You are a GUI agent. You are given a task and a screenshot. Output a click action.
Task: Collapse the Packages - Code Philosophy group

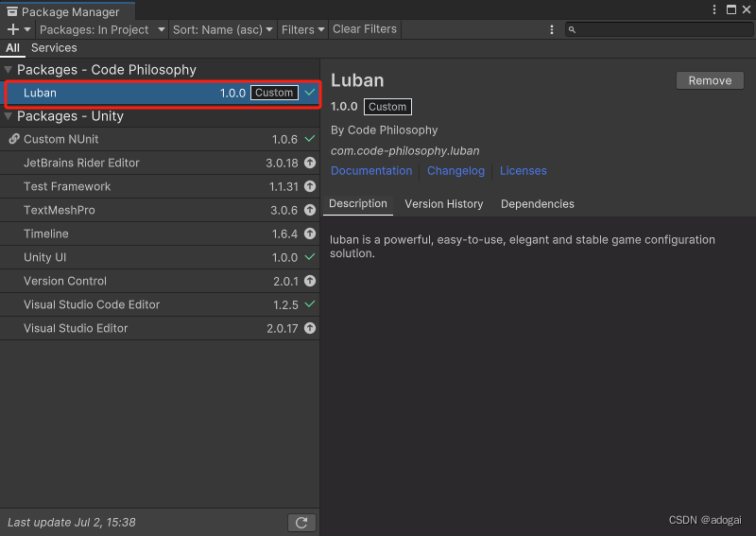point(9,70)
